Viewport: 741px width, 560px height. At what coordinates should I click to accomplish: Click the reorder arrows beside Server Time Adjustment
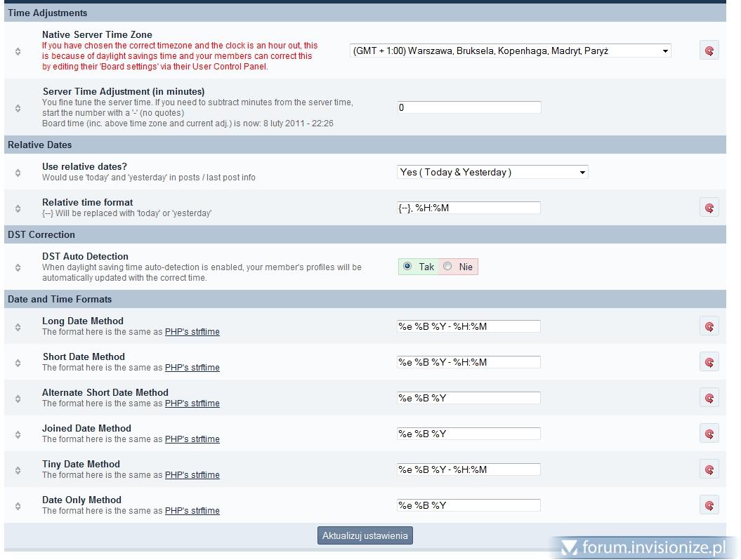[x=18, y=108]
